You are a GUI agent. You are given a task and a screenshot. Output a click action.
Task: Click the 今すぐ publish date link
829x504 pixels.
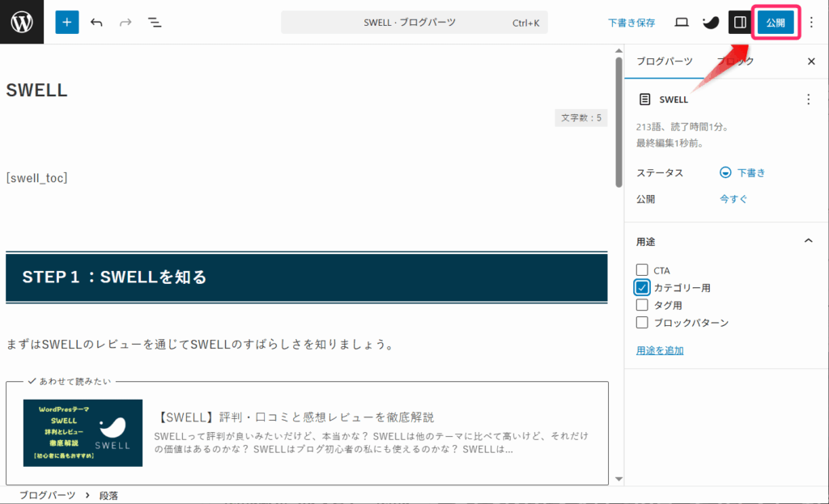(733, 199)
